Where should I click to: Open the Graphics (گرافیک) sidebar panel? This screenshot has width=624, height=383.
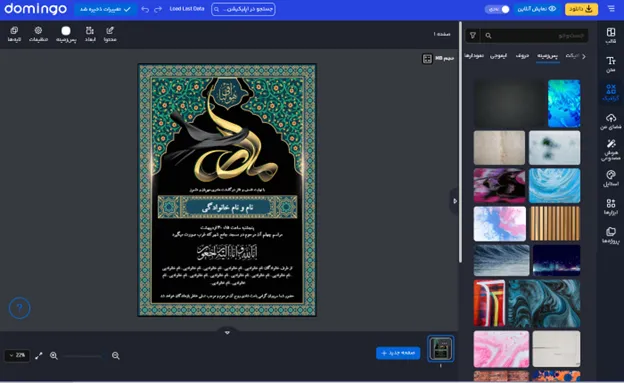click(x=611, y=92)
